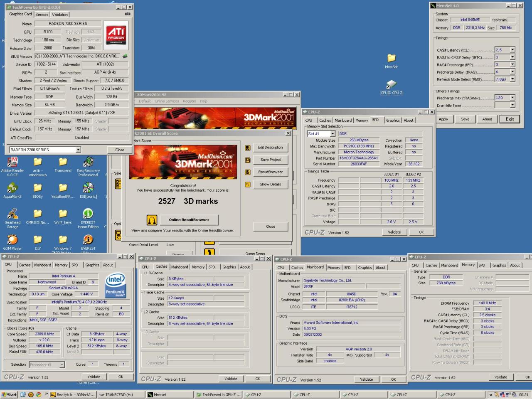Expand the Precharge max (tRASmax) dropdown
This screenshot has width=532, height=399.
click(x=512, y=98)
